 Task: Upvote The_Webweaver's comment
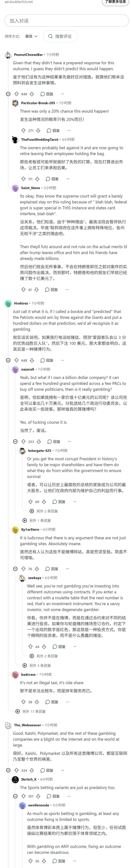[x=16, y=770]
